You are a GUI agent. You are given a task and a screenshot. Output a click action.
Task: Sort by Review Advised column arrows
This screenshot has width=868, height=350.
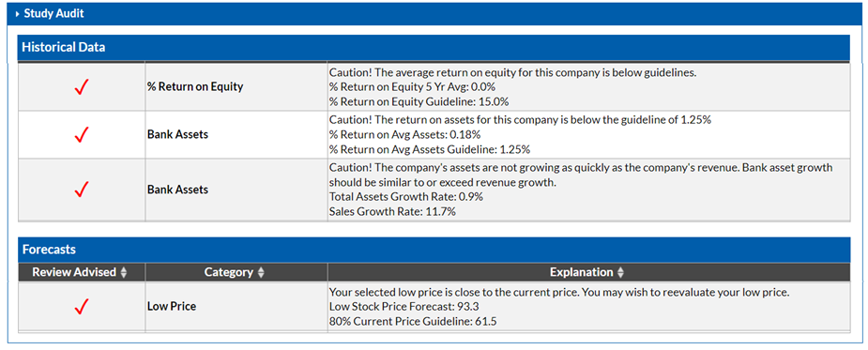(x=124, y=272)
